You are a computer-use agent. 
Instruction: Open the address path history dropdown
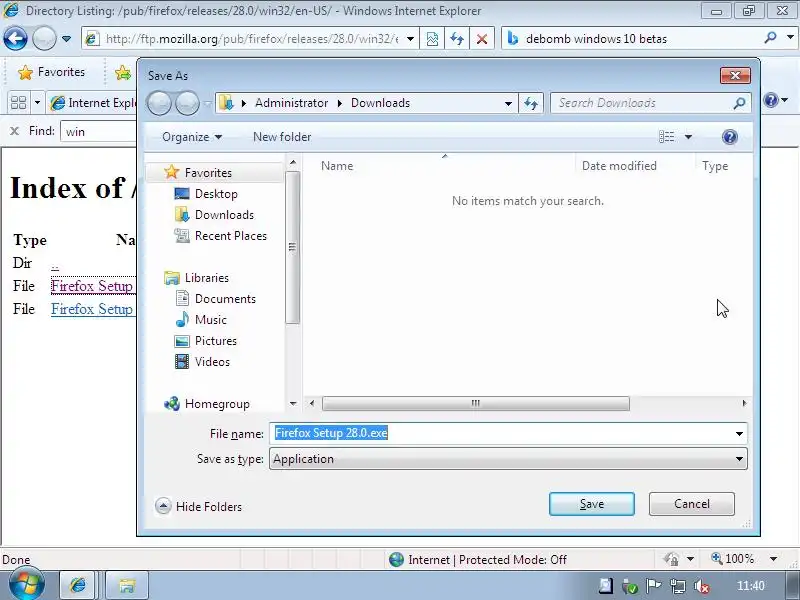[x=508, y=104]
